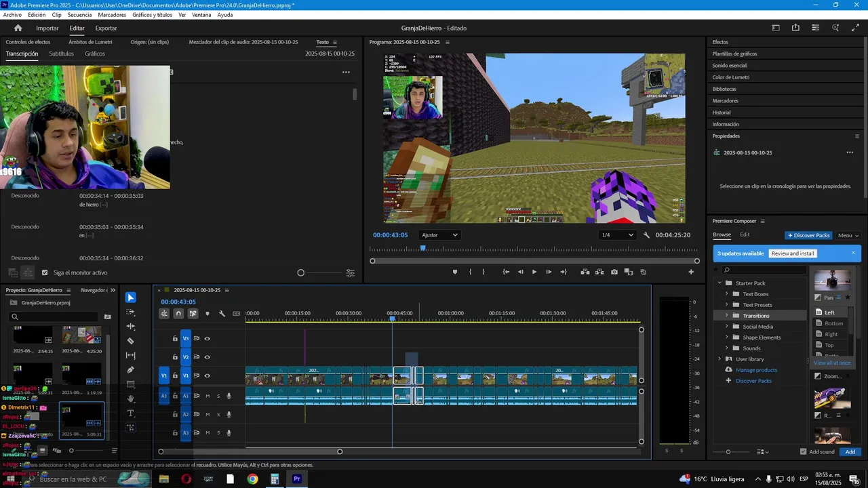The image size is (868, 488).
Task: Select the Rectangle tool
Action: tap(131, 384)
